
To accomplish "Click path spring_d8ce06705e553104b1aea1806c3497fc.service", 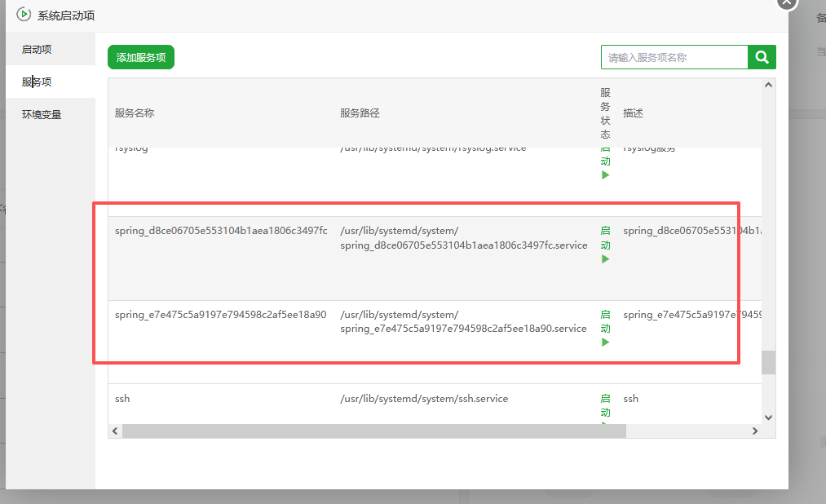I will point(464,245).
